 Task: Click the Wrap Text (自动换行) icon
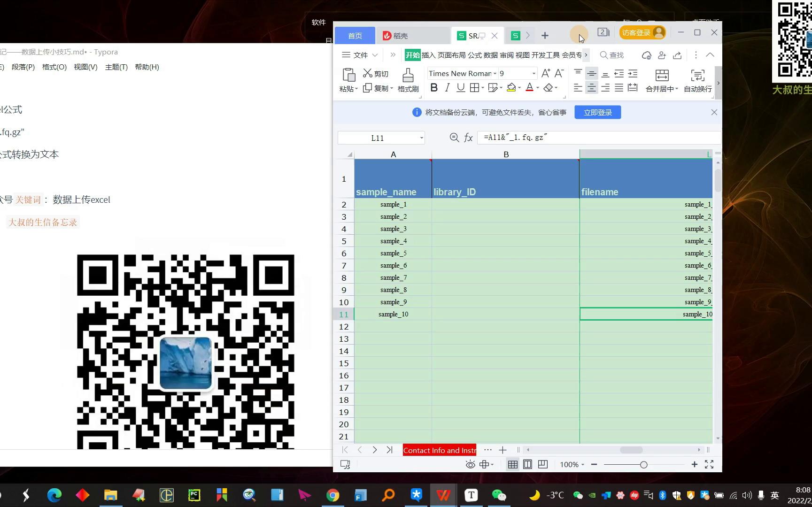click(698, 75)
